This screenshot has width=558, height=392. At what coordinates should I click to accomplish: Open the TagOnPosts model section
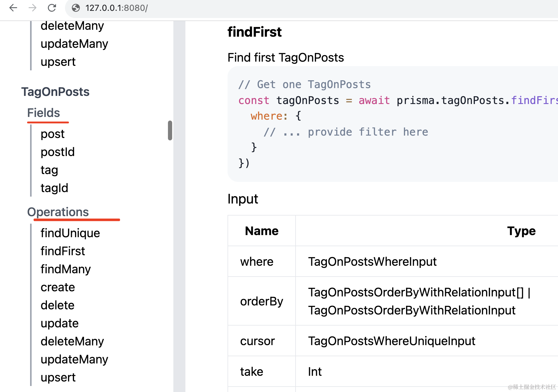click(x=55, y=92)
